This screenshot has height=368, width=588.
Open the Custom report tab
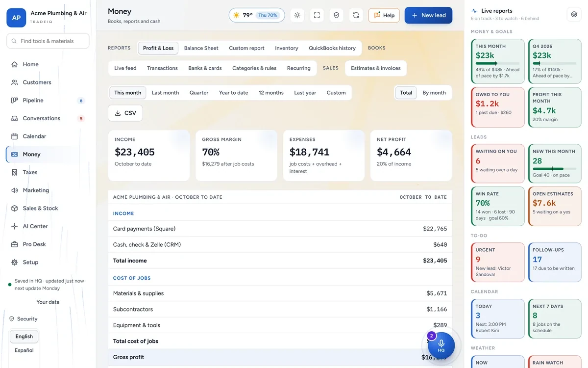(246, 48)
